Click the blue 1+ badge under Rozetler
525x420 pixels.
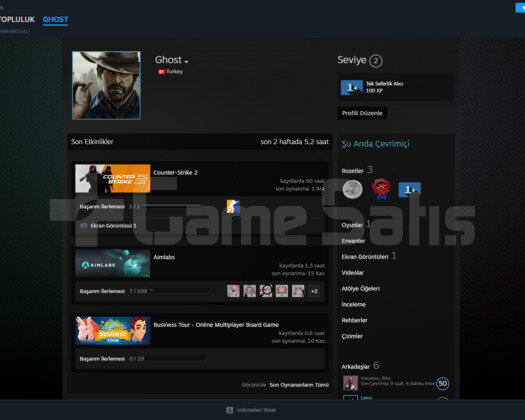click(410, 190)
